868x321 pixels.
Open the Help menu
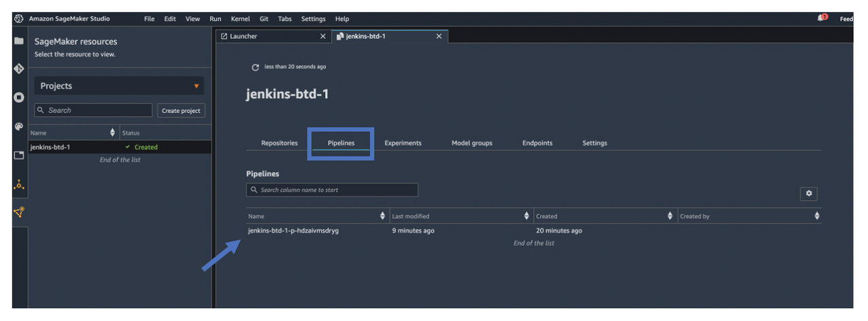tap(342, 19)
